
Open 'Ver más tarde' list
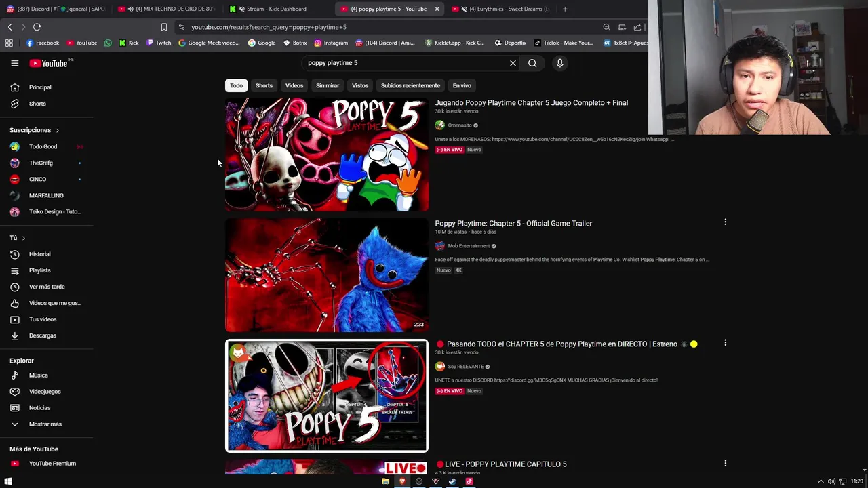point(46,287)
